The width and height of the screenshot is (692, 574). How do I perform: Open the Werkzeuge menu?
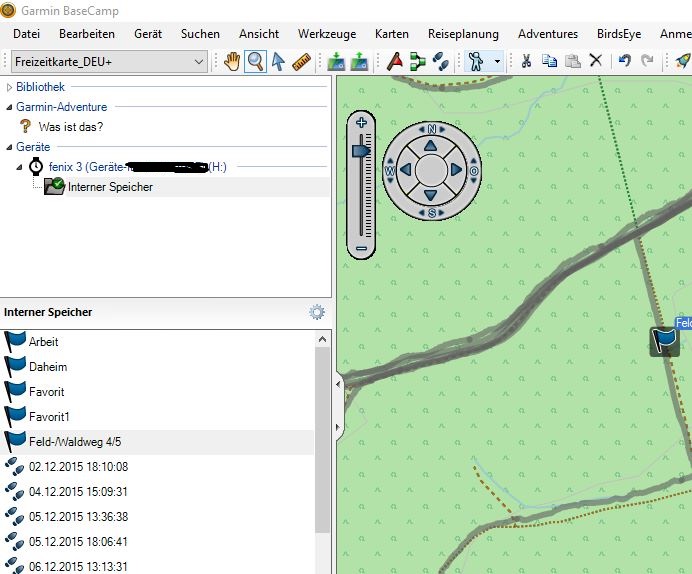[x=327, y=34]
